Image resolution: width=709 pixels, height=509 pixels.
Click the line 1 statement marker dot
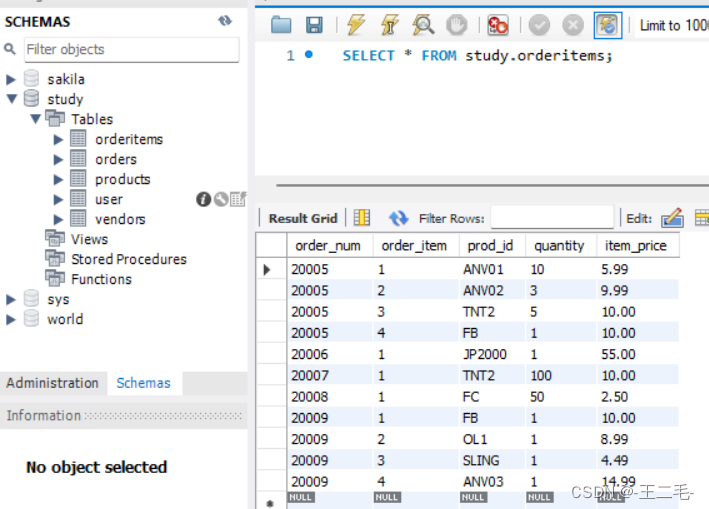point(309,55)
